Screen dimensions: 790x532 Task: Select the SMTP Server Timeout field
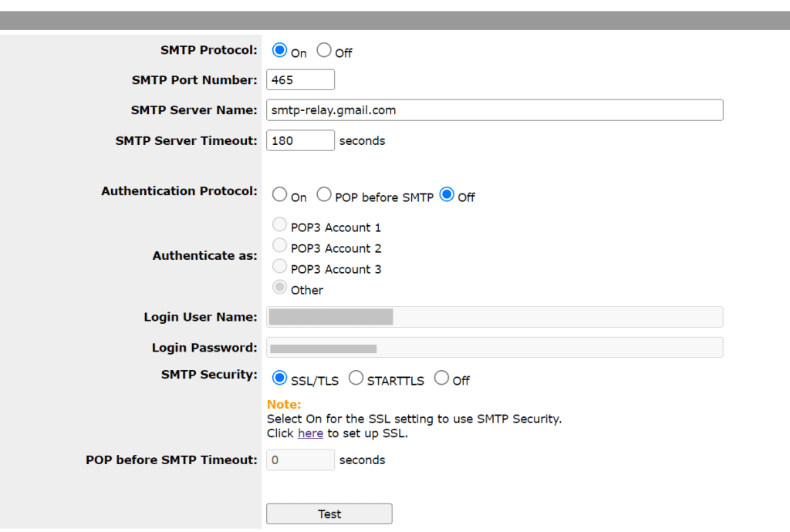[299, 140]
